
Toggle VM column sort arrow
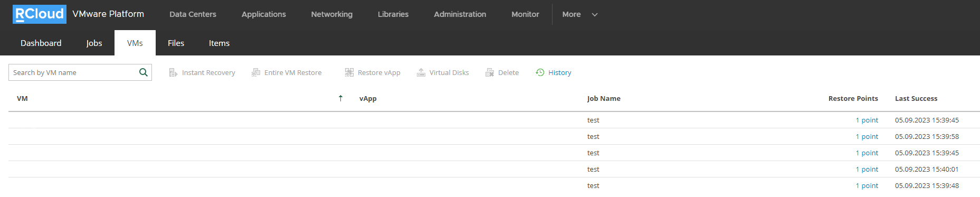(x=340, y=98)
